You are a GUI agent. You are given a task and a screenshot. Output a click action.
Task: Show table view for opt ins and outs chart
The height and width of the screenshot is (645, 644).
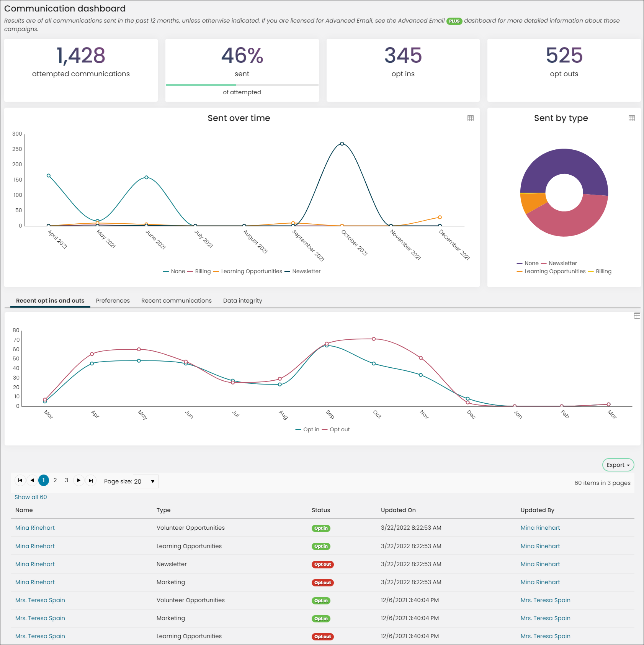tap(637, 316)
